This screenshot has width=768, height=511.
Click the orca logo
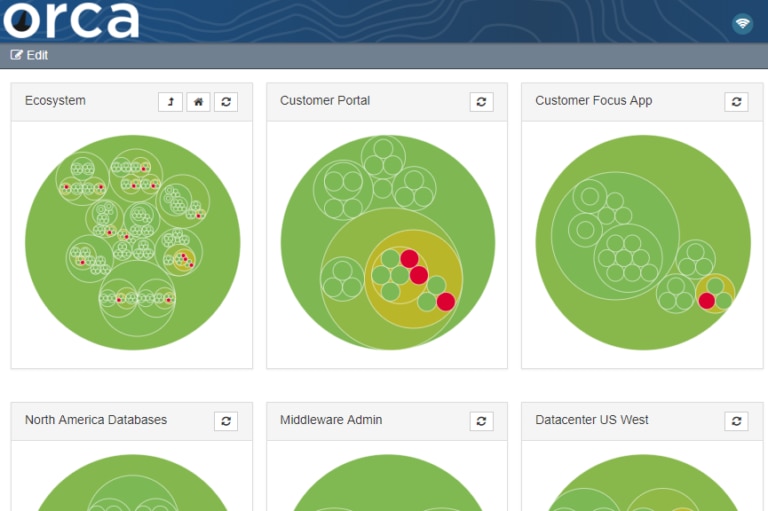71,20
